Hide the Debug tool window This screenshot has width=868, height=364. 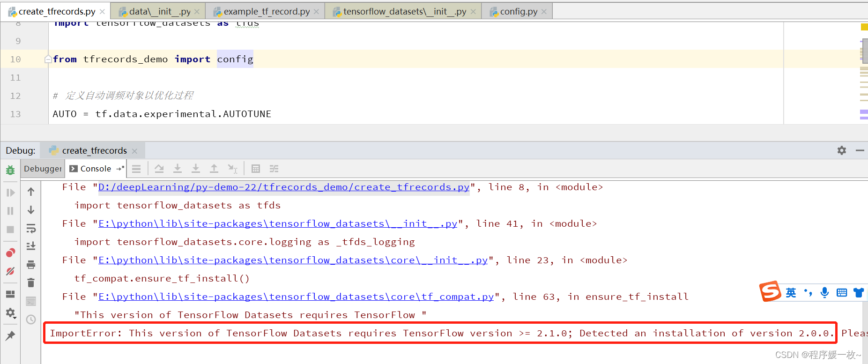pos(860,150)
